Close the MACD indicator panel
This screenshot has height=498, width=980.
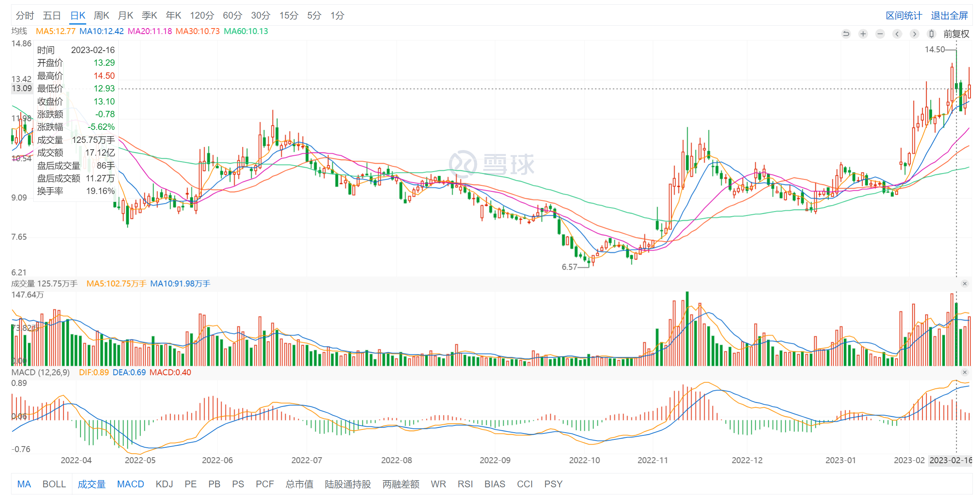(965, 372)
